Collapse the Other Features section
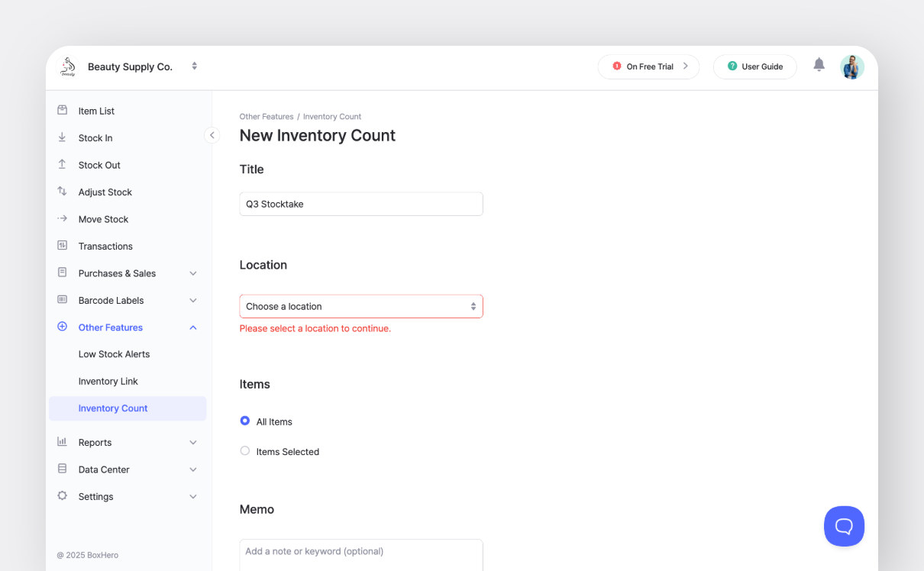This screenshot has width=924, height=571. [x=193, y=327]
